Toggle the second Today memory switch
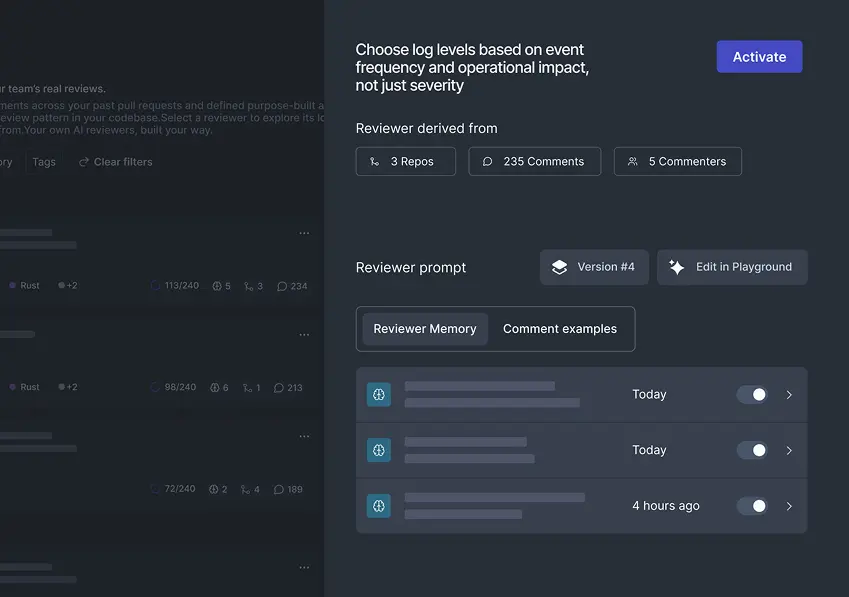 pos(752,450)
